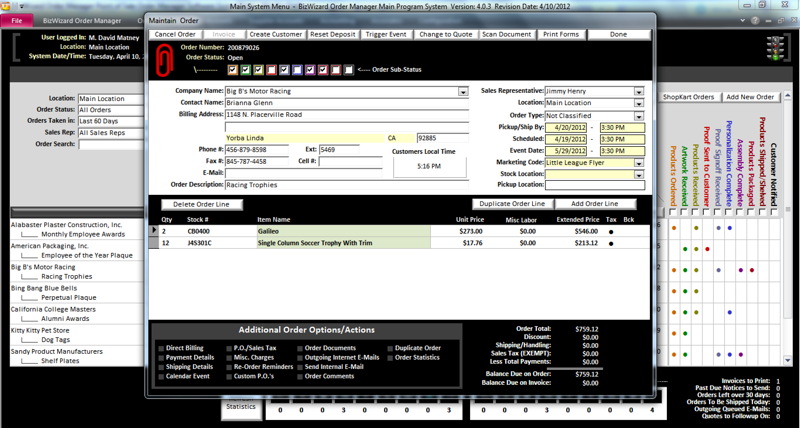Click the Done button

tap(619, 35)
